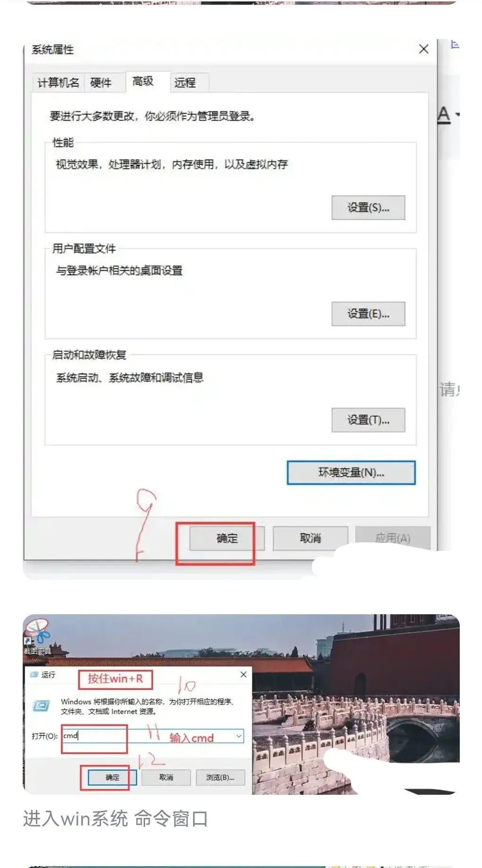Select the 高级 tab
Image resolution: width=482 pixels, height=868 pixels.
pyautogui.click(x=143, y=81)
